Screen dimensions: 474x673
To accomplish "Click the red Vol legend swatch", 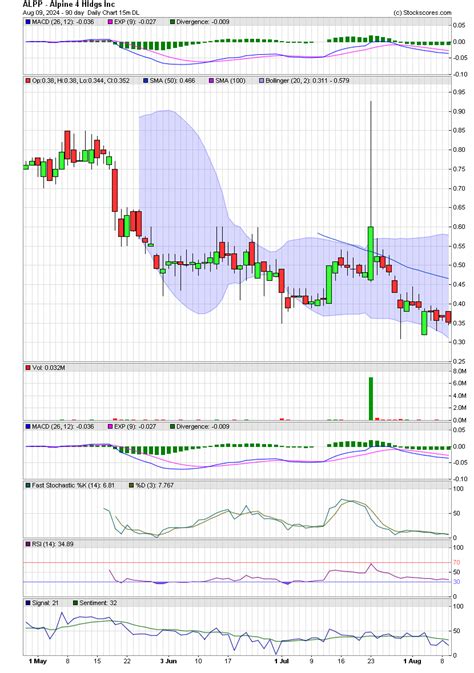I will [x=28, y=368].
